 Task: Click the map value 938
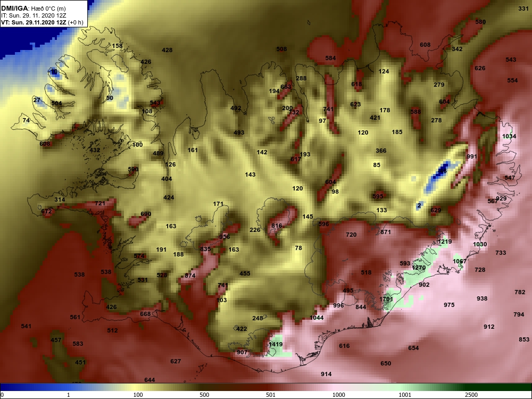pyautogui.click(x=482, y=298)
